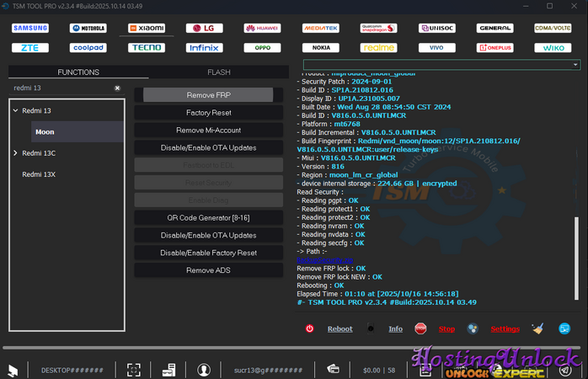Clear the redmi 13 search field
This screenshot has height=379, width=588.
tap(117, 88)
